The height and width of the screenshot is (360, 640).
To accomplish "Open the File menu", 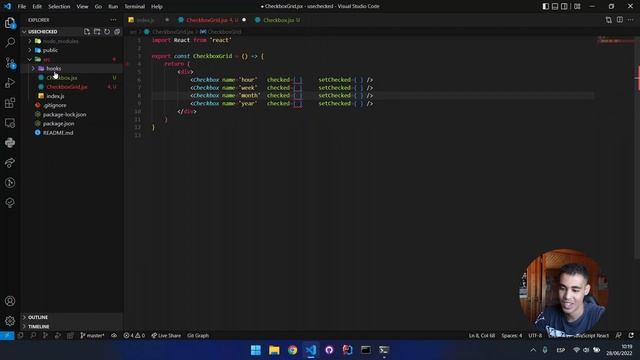I will [22, 7].
